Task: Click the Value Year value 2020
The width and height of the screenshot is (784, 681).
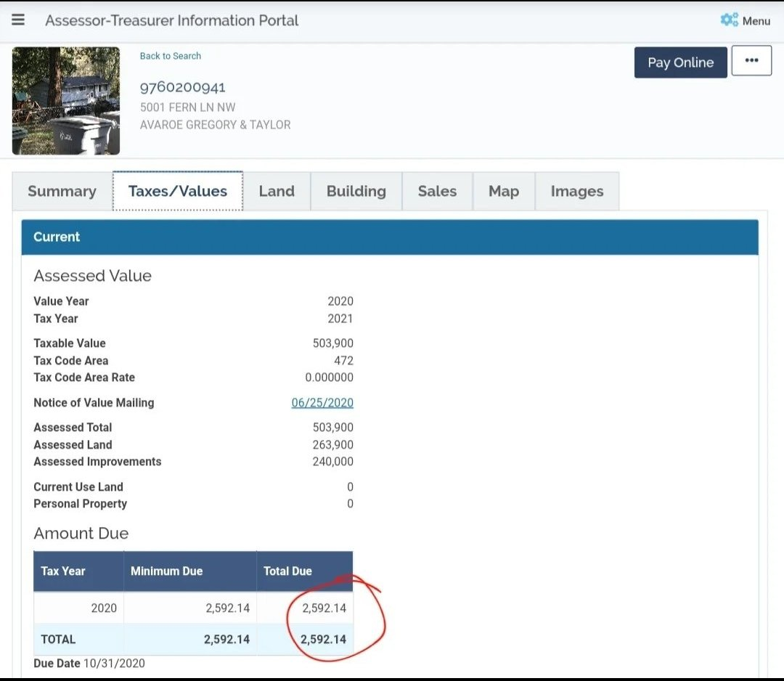Action: 340,301
